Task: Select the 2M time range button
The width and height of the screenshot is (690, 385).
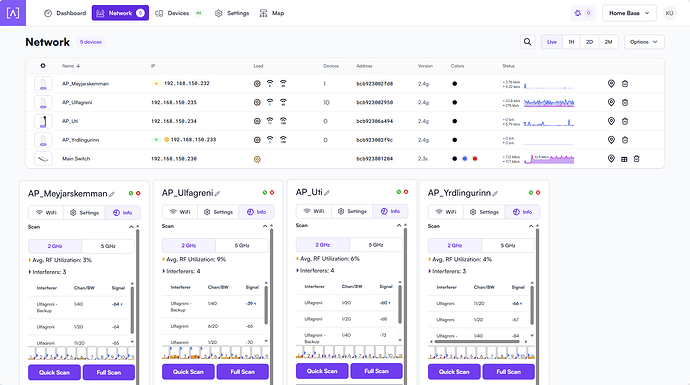Action: coord(609,42)
